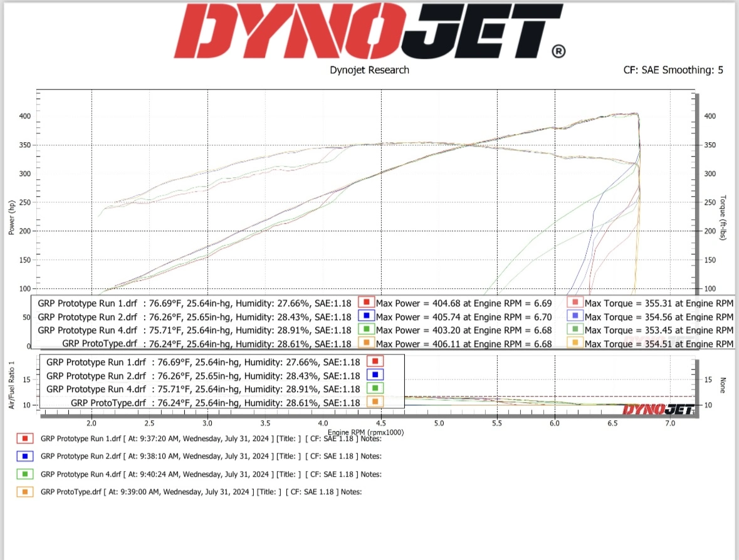Click the blue swatch in Air/Fuel legend Run 2 row
The height and width of the screenshot is (560, 739).
tap(375, 375)
